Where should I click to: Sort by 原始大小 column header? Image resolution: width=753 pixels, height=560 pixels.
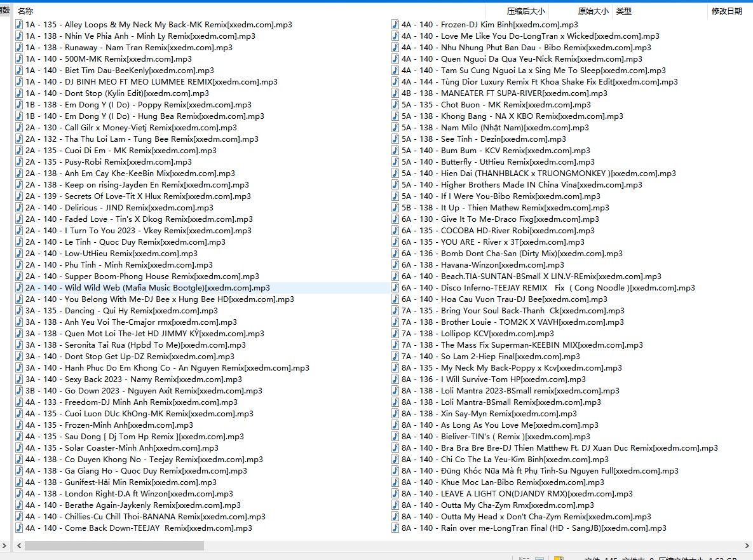tap(592, 11)
